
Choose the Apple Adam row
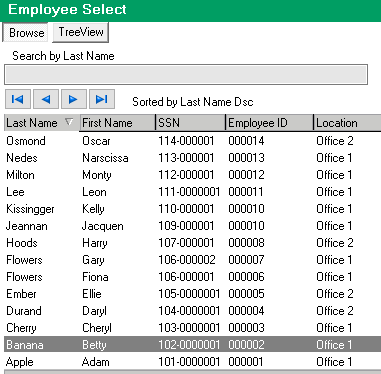192,362
